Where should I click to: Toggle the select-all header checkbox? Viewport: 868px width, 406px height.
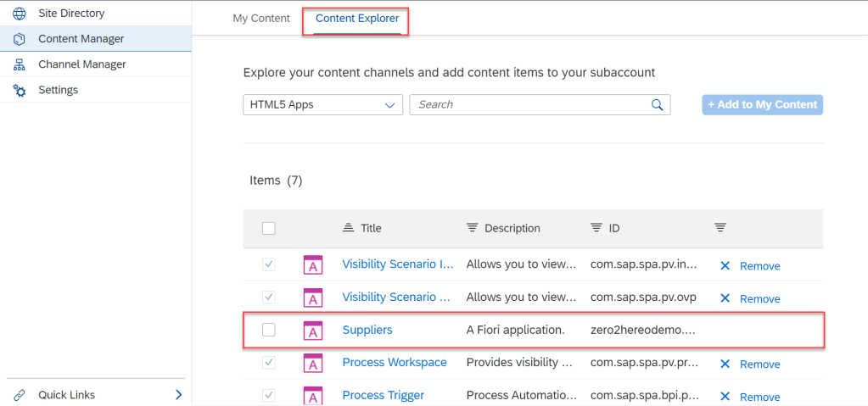pos(269,228)
